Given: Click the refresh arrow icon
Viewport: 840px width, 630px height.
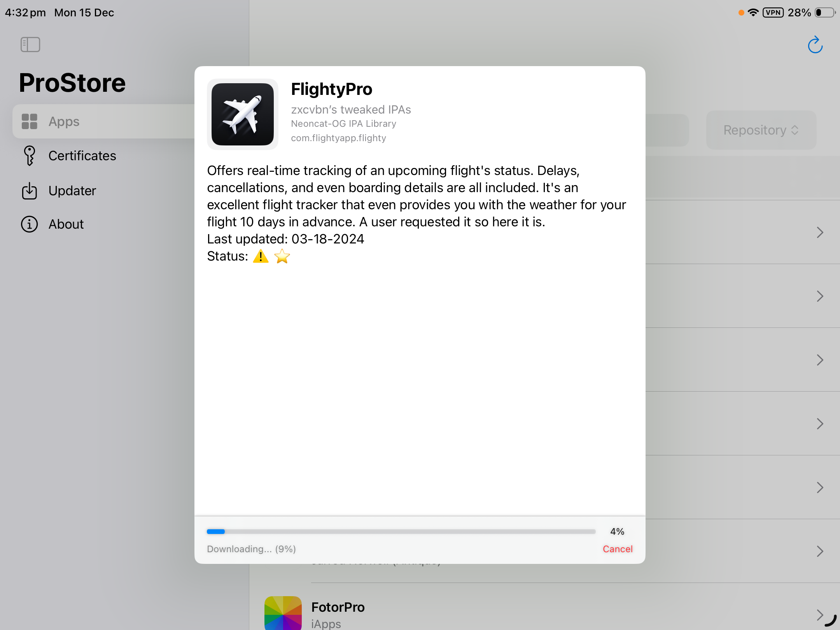Looking at the screenshot, I should [815, 45].
